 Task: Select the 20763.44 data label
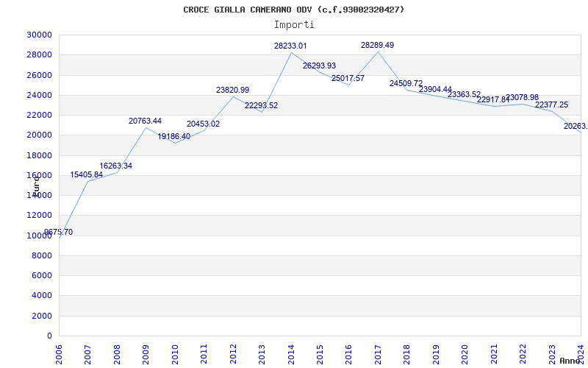click(145, 121)
